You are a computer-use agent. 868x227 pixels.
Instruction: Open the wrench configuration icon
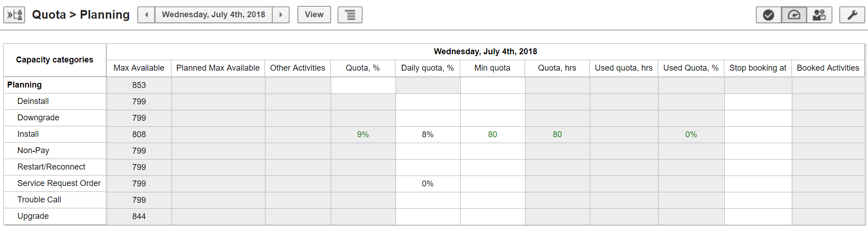(852, 15)
